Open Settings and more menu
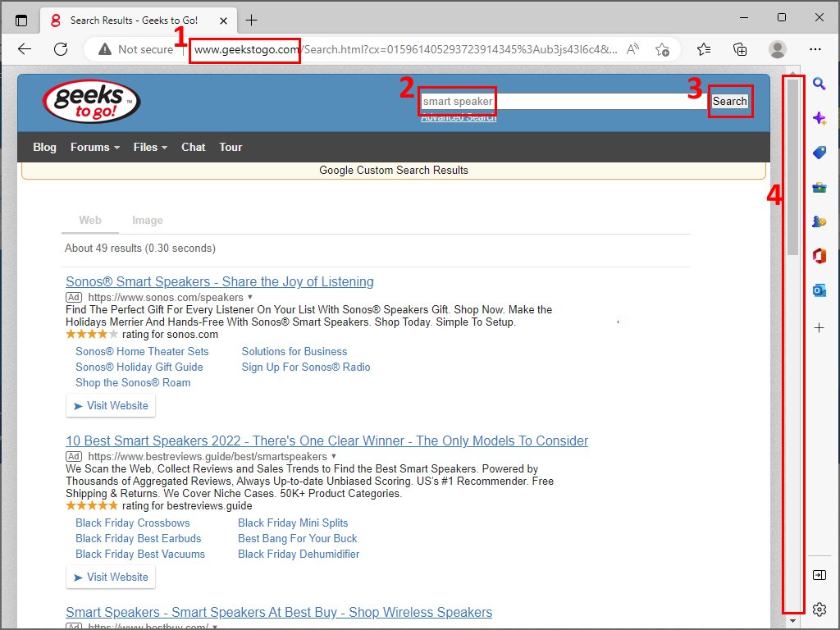This screenshot has width=840, height=630. pyautogui.click(x=815, y=49)
